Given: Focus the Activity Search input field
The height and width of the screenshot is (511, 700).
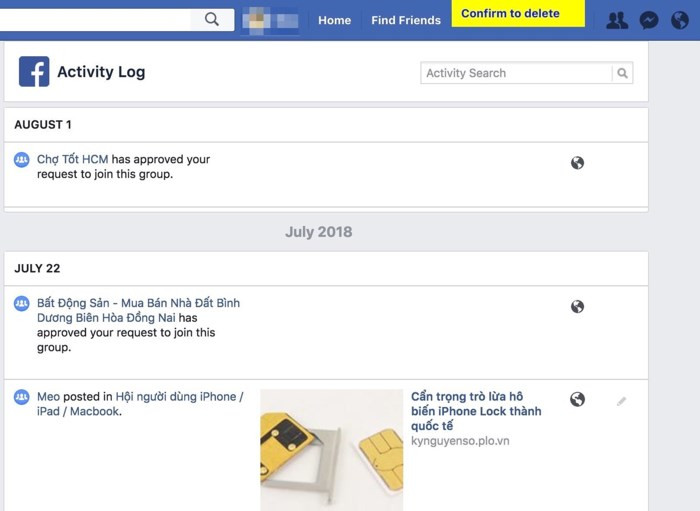Looking at the screenshot, I should point(516,73).
